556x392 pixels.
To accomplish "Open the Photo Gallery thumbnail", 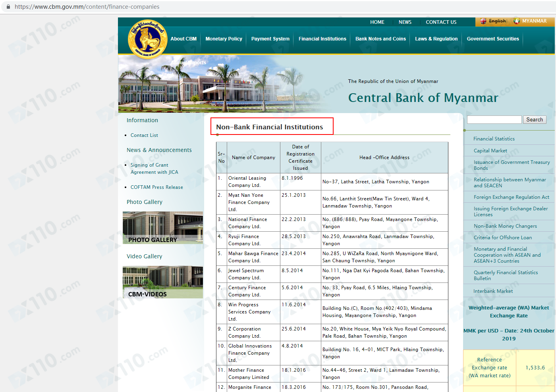I will coord(163,227).
